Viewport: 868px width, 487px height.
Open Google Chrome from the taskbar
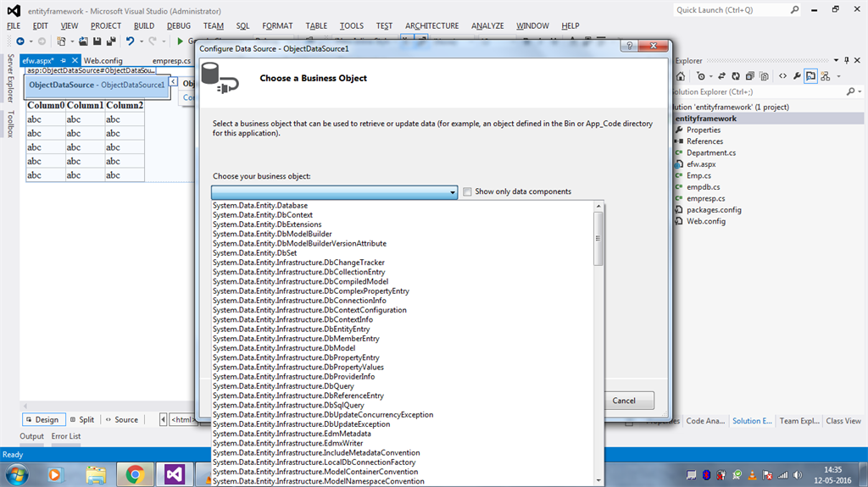(x=135, y=475)
